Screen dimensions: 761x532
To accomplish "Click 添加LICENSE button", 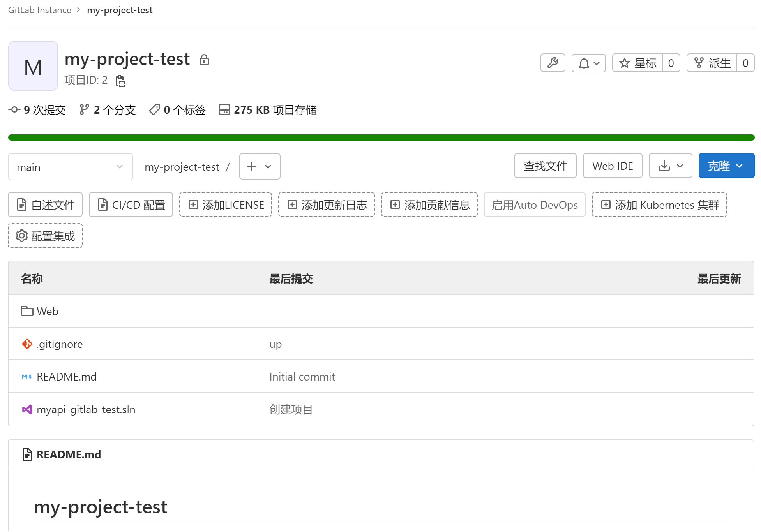I will 226,205.
